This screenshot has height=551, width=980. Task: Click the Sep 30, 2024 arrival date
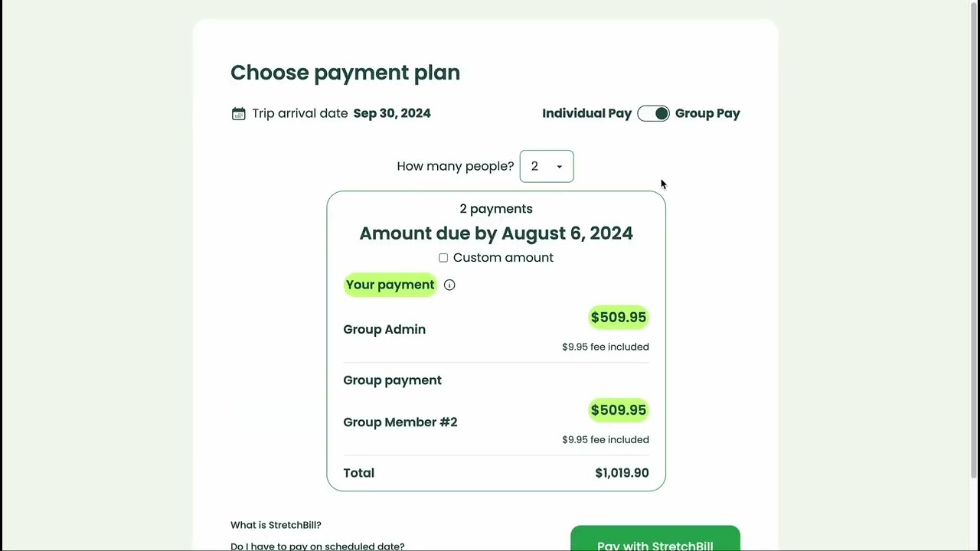392,113
